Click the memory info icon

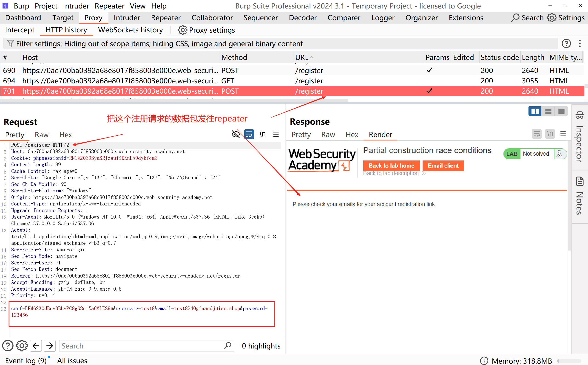[484, 361]
